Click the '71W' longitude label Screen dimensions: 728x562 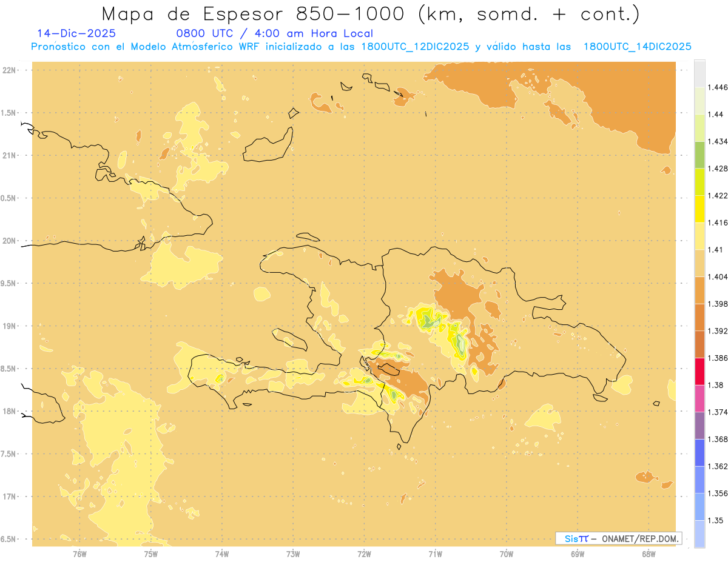click(435, 554)
